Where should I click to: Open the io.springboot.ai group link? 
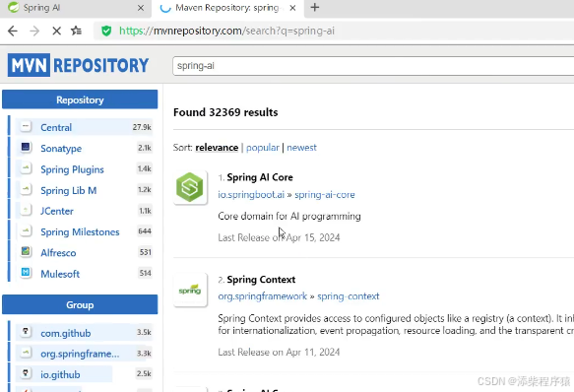tap(251, 195)
